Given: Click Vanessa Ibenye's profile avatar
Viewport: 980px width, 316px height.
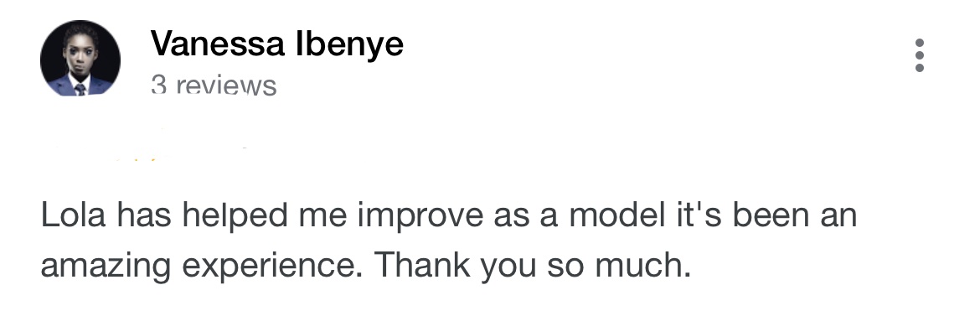Looking at the screenshot, I should [80, 58].
